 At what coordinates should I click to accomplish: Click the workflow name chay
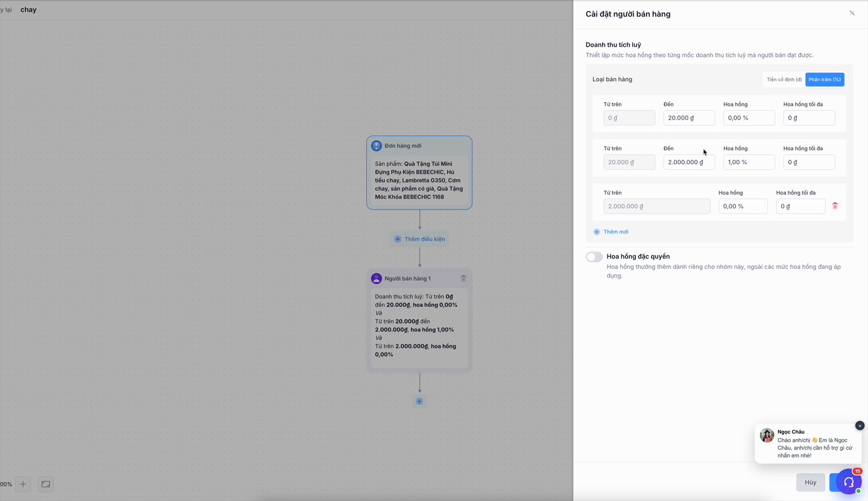coord(28,10)
